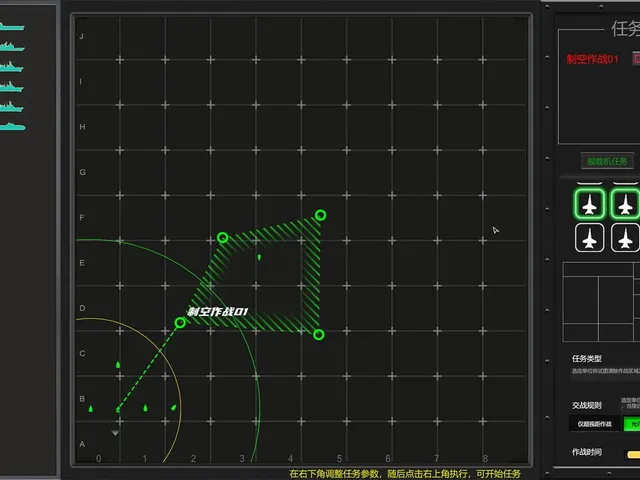
Task: Click the 制空作战01 label on the map
Action: point(218,312)
